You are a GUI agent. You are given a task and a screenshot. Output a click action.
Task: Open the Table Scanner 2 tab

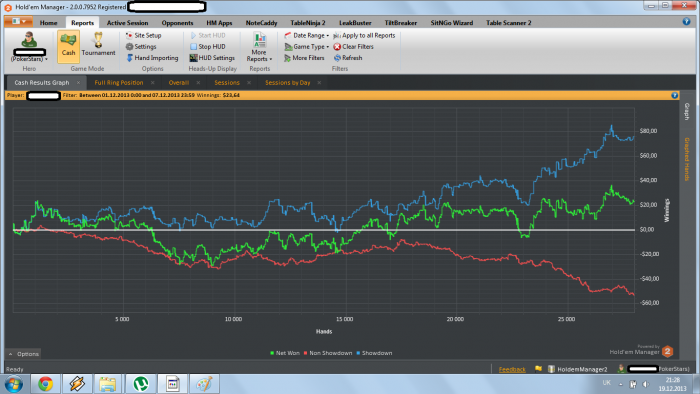pos(508,23)
